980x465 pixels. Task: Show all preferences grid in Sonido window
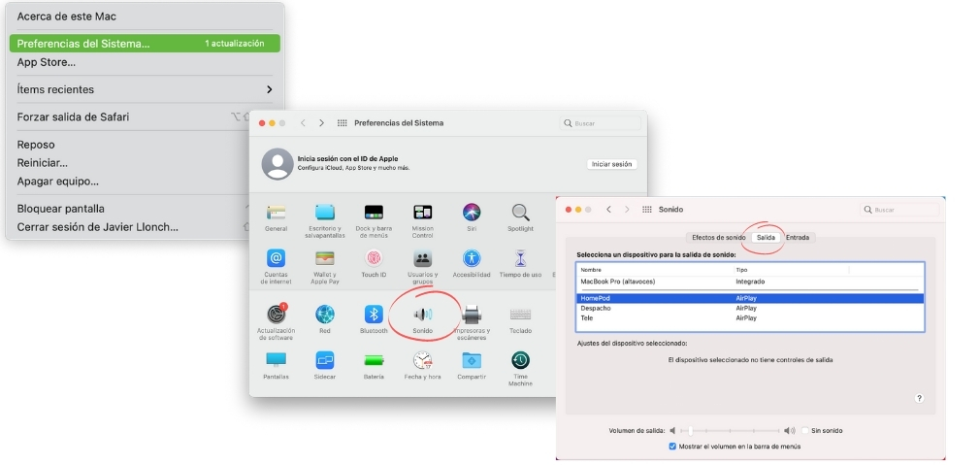click(x=647, y=210)
